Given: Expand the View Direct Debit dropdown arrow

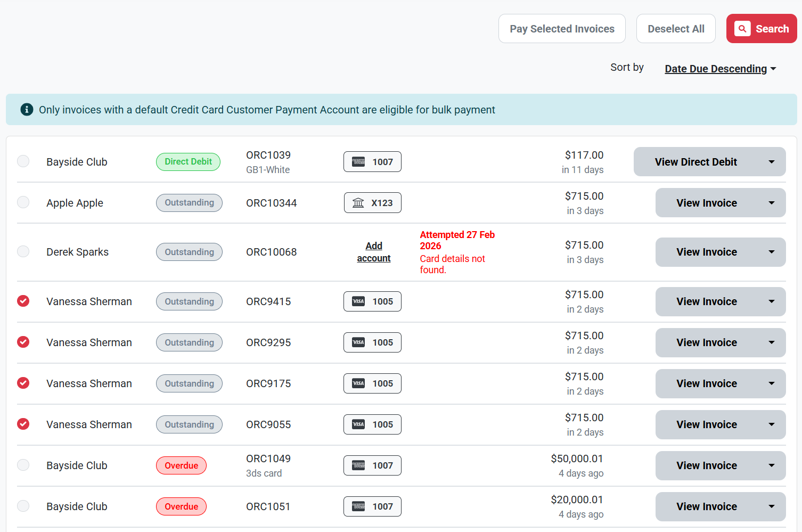Looking at the screenshot, I should pyautogui.click(x=772, y=162).
